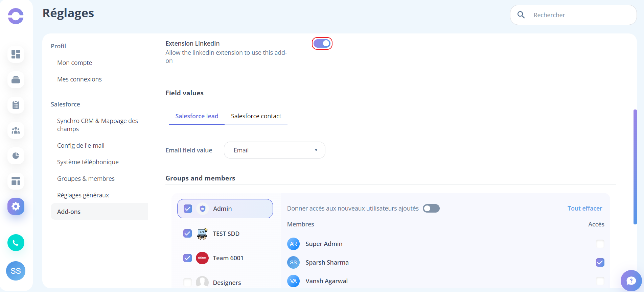Click the Super Admin member name
The image size is (644, 292).
tap(324, 244)
